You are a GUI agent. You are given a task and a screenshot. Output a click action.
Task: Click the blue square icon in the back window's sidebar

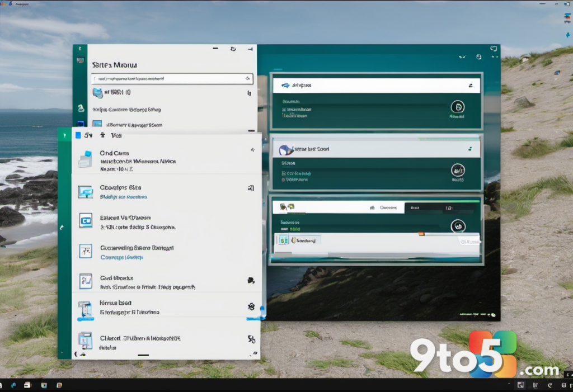[81, 124]
